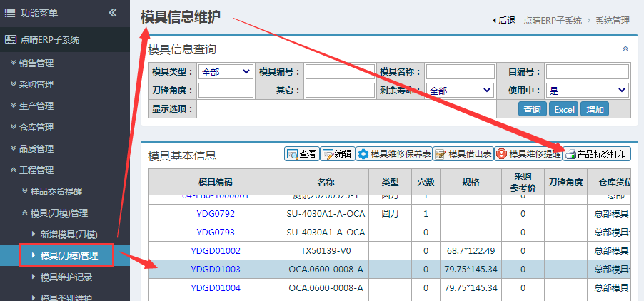Click the 增加 add button

[595, 109]
